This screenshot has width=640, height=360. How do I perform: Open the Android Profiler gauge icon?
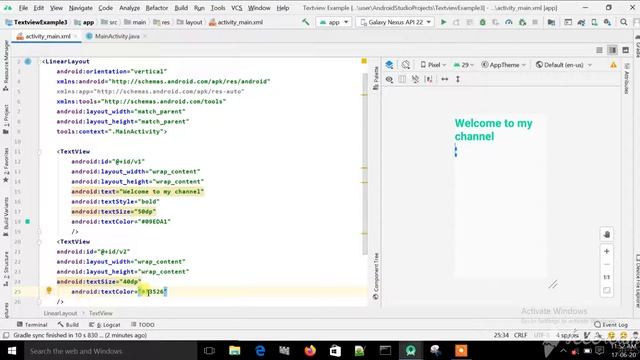[509, 22]
